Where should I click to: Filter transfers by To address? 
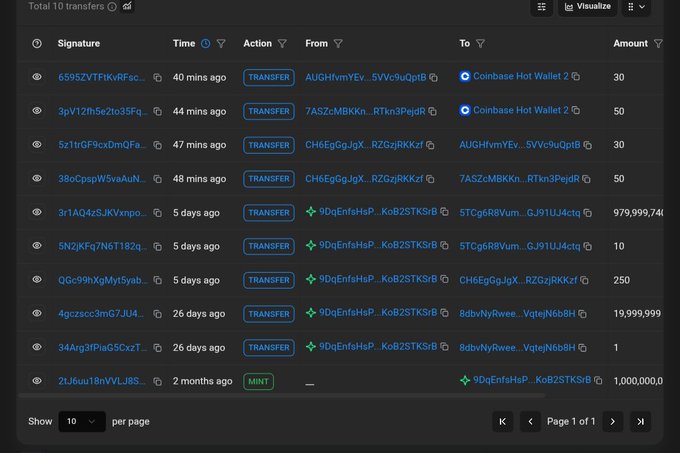[x=481, y=43]
